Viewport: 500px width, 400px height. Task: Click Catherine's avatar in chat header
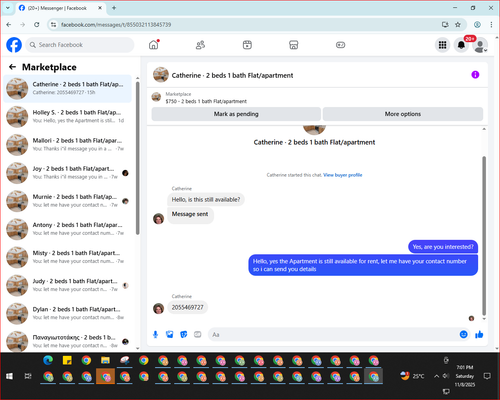click(x=161, y=75)
